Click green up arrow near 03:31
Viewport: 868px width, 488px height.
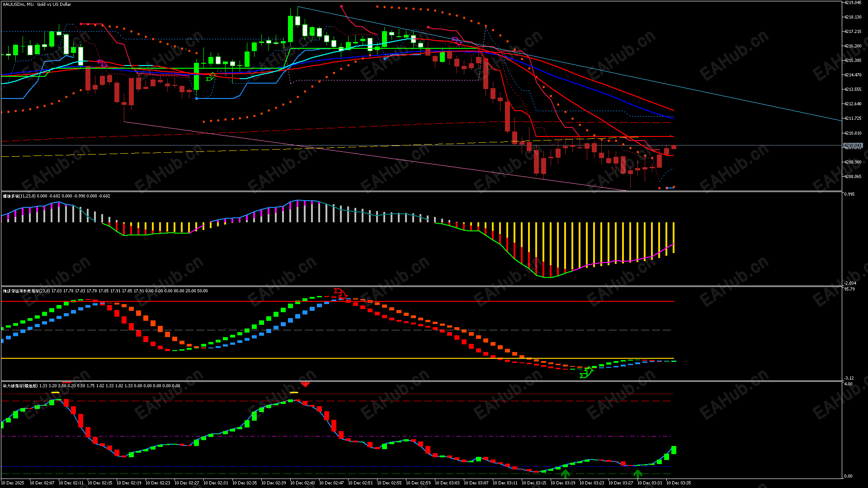click(637, 474)
